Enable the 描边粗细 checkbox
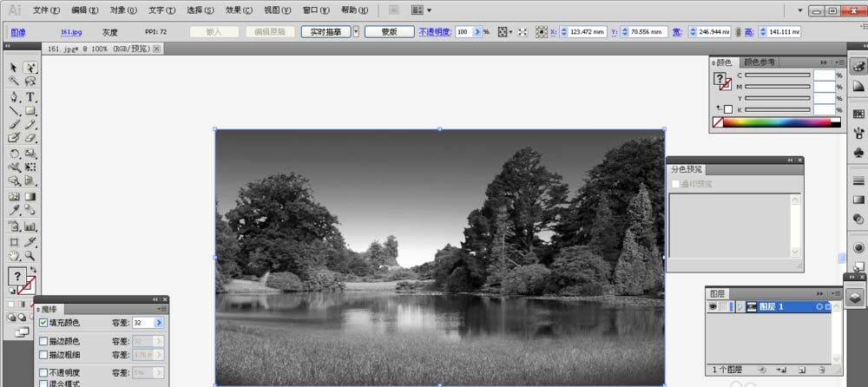 43,354
